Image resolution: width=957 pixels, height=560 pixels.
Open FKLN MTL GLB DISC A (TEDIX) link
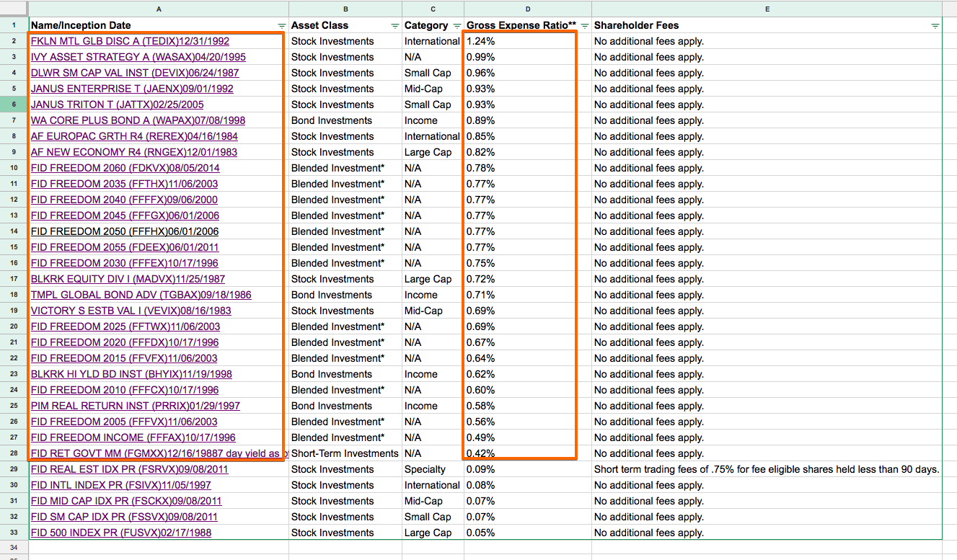(x=130, y=41)
